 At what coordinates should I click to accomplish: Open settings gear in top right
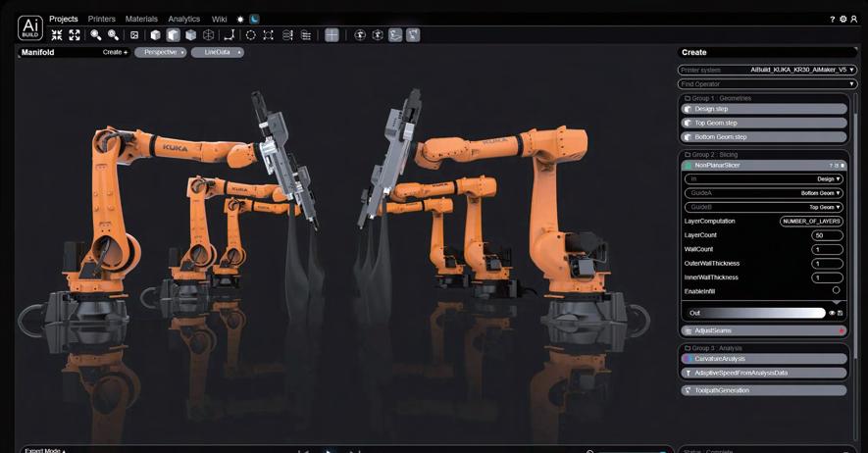(x=843, y=20)
